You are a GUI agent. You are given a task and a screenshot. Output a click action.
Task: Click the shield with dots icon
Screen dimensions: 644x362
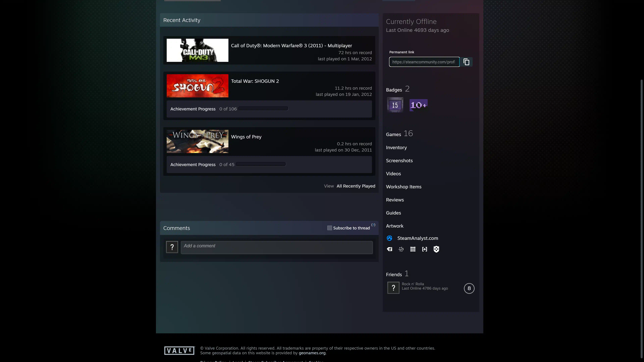click(x=436, y=249)
